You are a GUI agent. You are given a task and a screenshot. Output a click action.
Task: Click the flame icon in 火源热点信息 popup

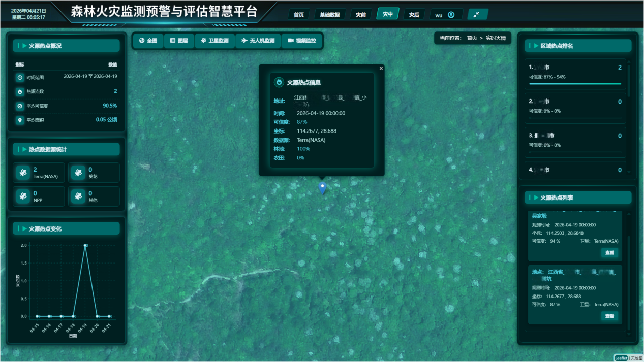tap(279, 82)
